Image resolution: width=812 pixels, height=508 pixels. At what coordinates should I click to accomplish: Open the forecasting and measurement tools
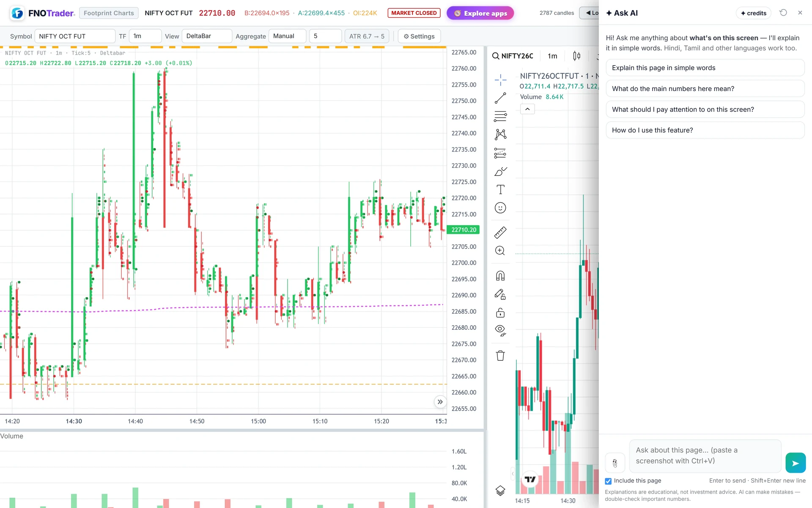point(500,153)
